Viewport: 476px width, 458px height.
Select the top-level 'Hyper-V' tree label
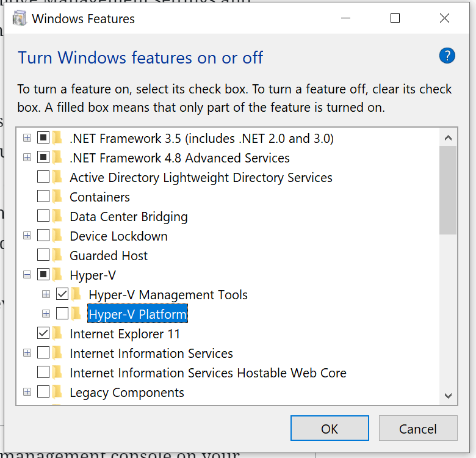point(93,275)
